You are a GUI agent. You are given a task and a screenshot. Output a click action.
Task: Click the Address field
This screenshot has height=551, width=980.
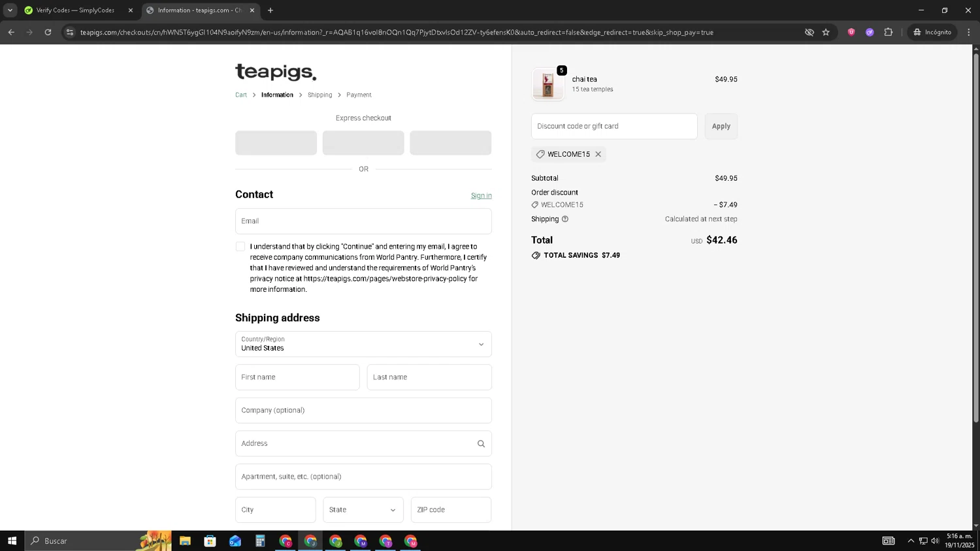(x=363, y=444)
